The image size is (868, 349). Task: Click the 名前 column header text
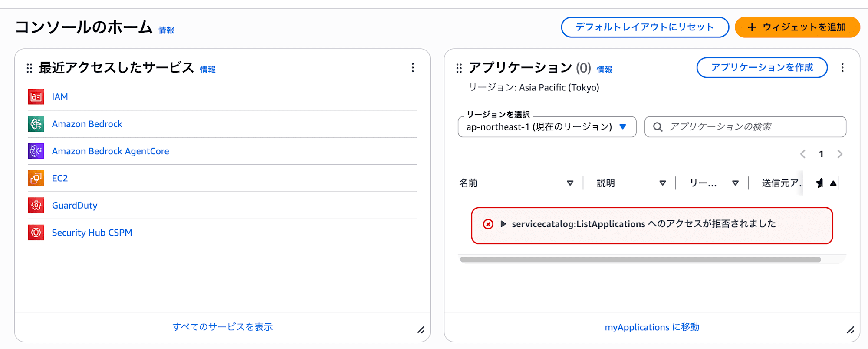pyautogui.click(x=468, y=183)
